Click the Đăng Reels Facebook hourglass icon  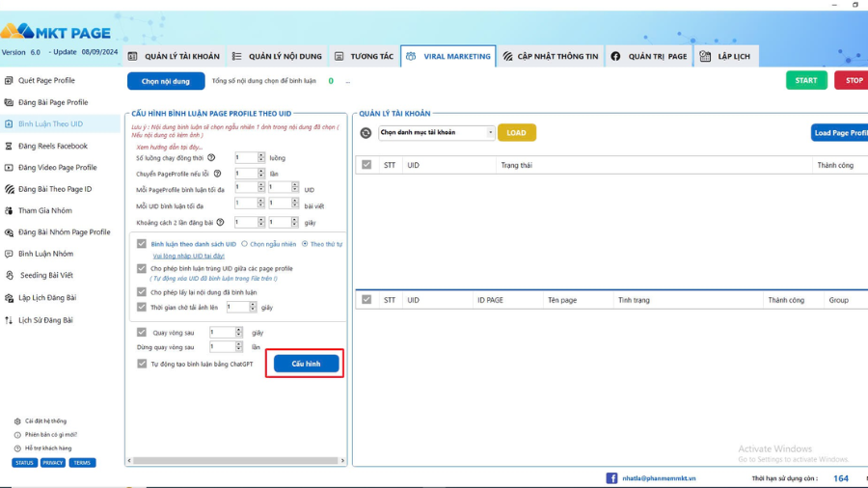10,146
